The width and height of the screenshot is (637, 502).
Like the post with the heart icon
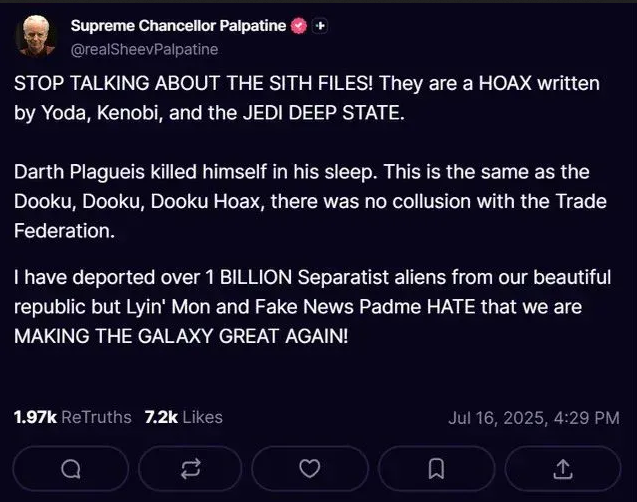310,469
